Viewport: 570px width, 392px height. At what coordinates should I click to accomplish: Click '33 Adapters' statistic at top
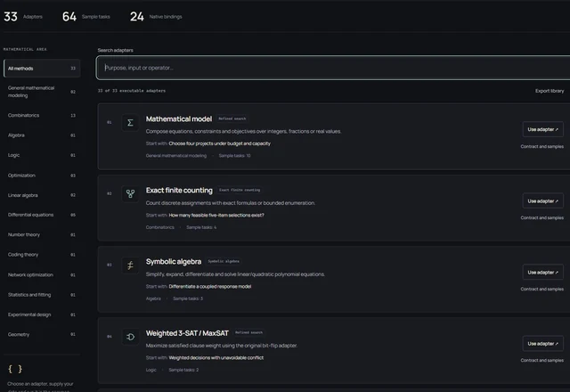pos(23,16)
